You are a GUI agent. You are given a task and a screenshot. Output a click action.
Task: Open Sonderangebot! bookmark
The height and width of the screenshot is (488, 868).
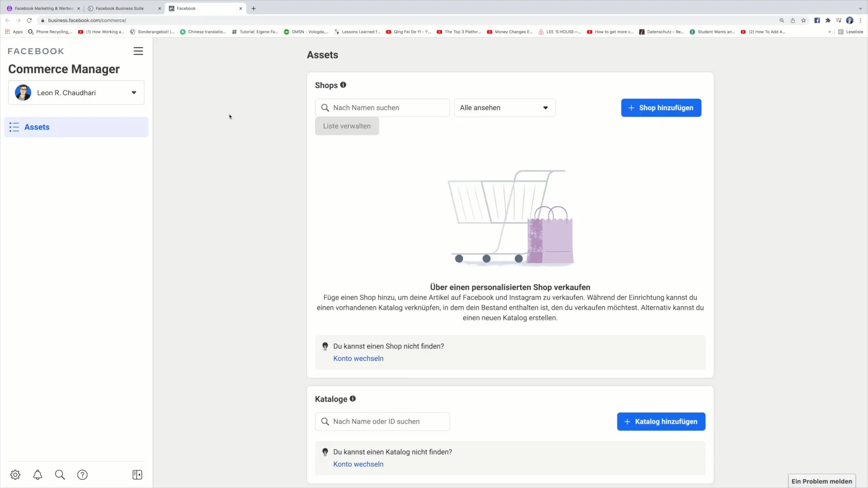(x=152, y=32)
